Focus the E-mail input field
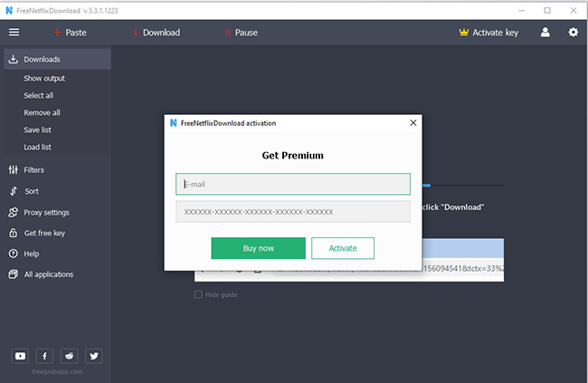 click(x=293, y=184)
